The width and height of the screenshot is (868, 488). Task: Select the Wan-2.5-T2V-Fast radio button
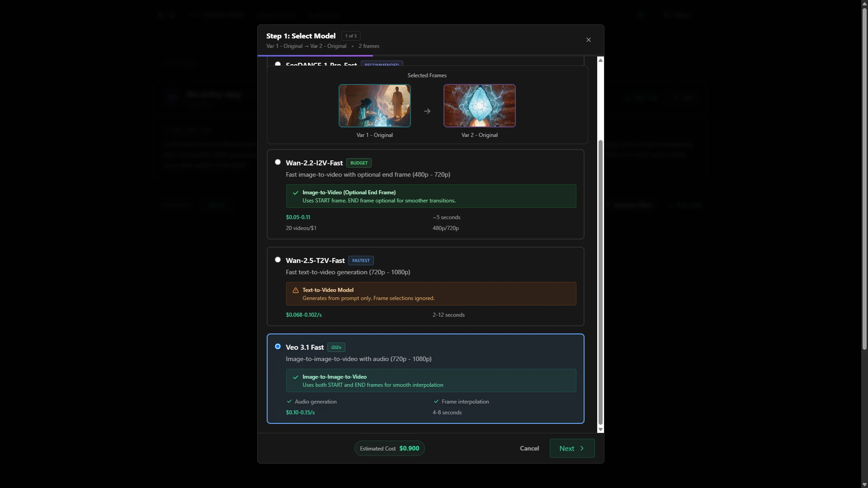click(x=278, y=259)
